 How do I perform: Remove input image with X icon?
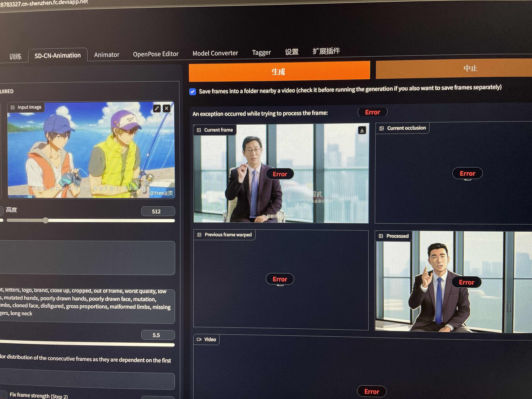point(166,108)
